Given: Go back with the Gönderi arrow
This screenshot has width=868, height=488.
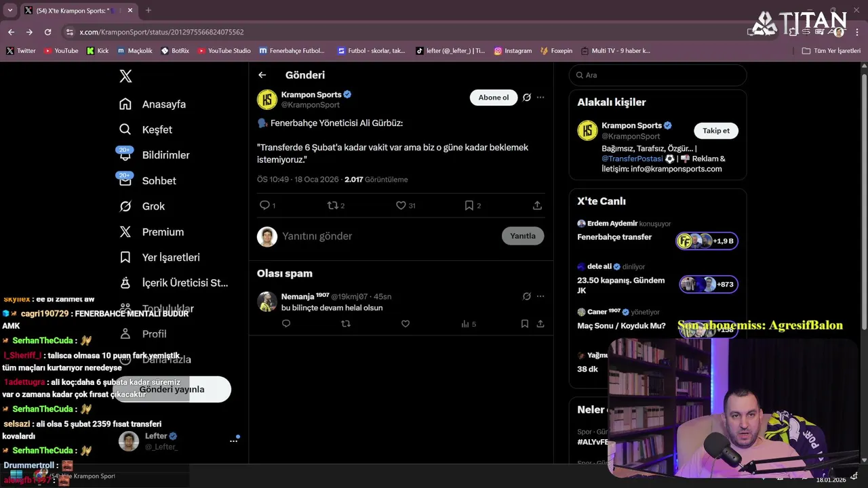Looking at the screenshot, I should [x=262, y=75].
